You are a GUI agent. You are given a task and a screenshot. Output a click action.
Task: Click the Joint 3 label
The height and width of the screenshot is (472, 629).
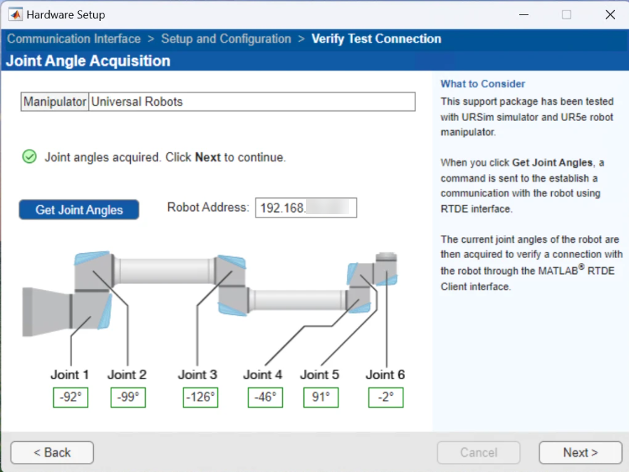(x=198, y=375)
